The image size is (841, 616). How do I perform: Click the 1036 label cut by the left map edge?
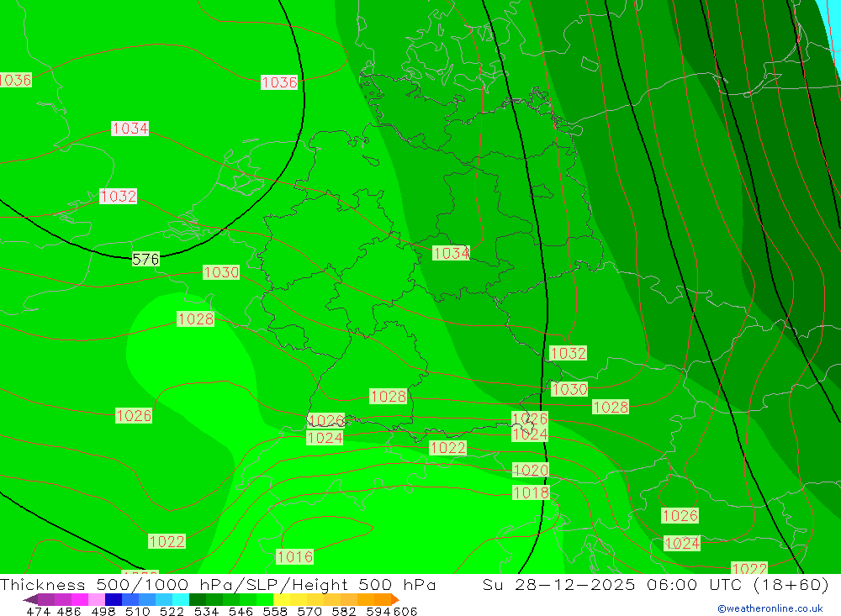click(15, 80)
